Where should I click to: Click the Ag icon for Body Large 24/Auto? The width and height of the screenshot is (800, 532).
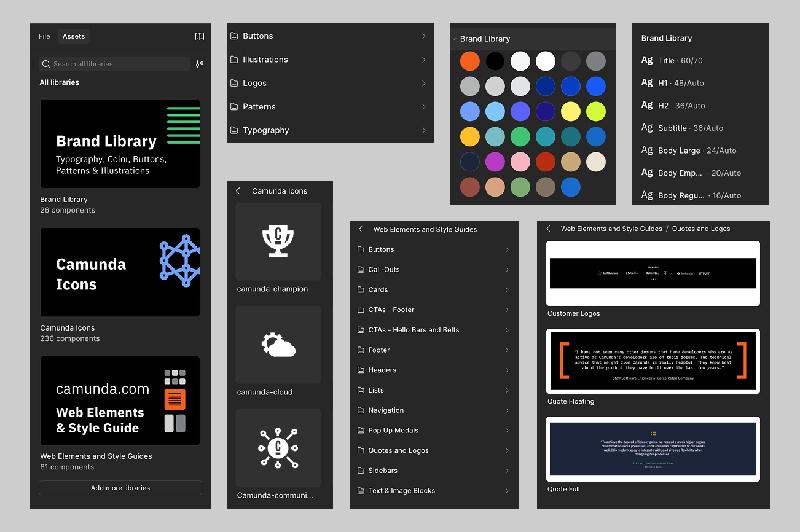(647, 150)
